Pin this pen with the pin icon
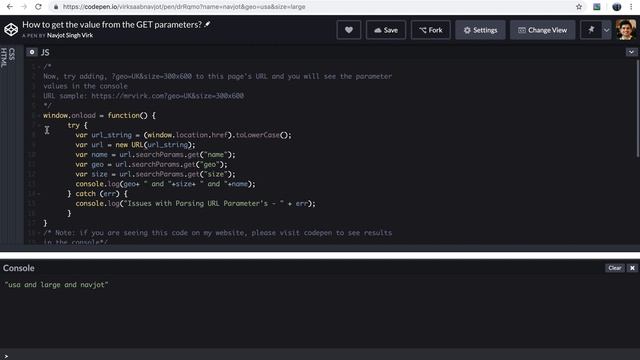 591,30
